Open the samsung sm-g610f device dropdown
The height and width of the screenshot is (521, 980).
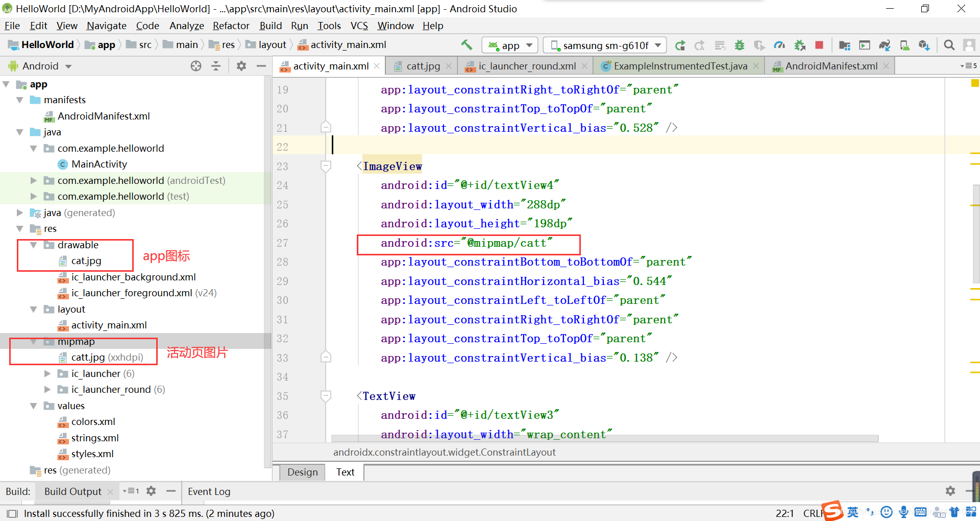(x=605, y=45)
